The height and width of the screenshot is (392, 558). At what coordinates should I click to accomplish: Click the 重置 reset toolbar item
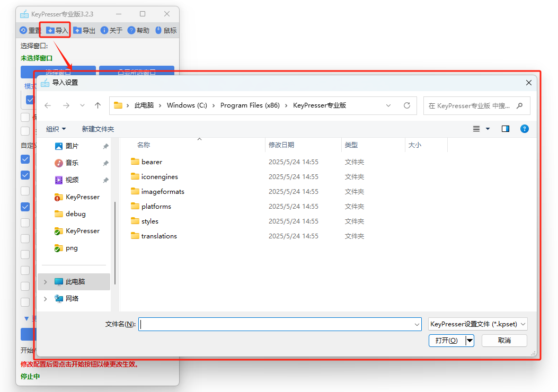tap(30, 31)
